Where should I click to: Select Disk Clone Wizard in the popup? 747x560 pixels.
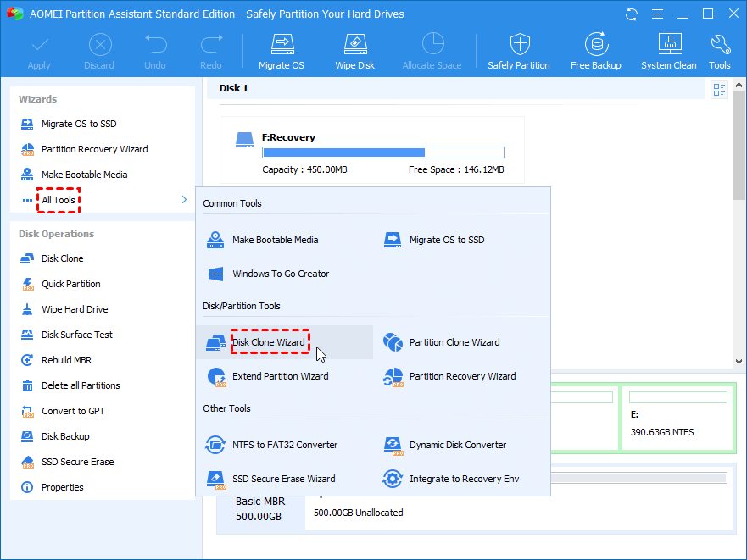point(268,342)
